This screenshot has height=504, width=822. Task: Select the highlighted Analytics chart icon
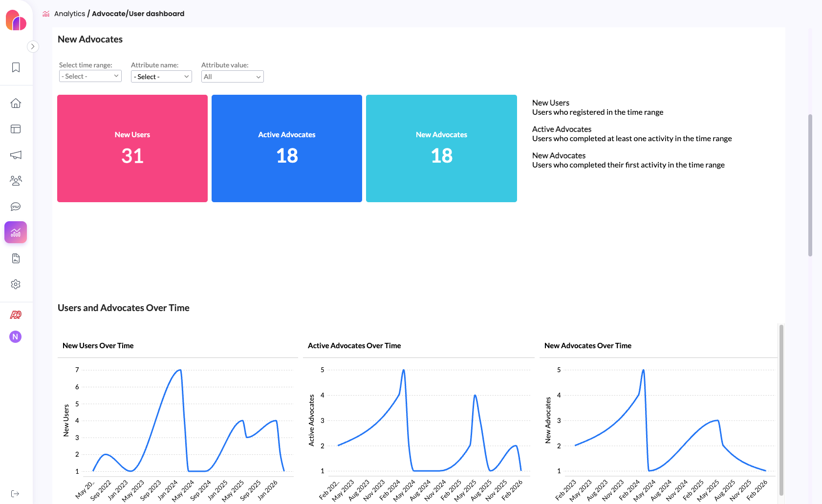coord(15,232)
